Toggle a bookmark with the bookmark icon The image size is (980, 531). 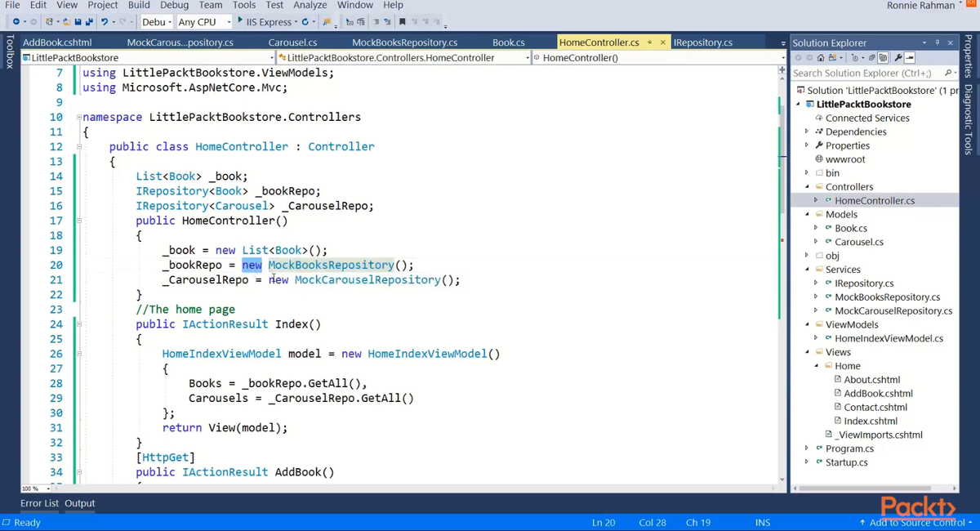point(403,22)
